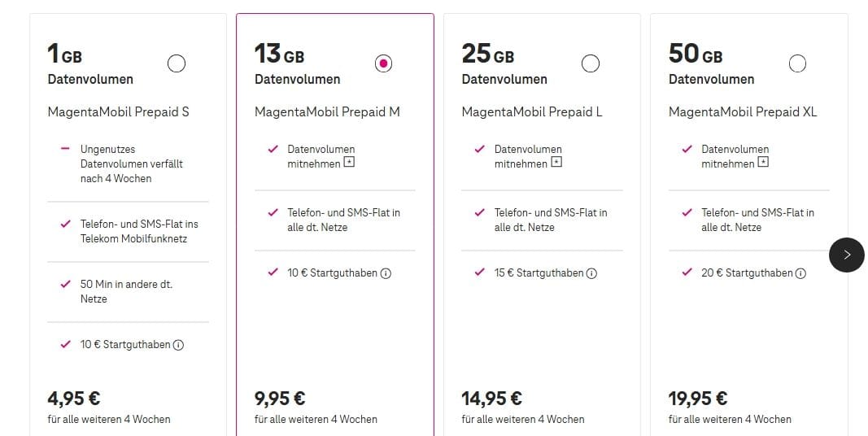Click the MagentaMobil Prepaid S plan name
868x436 pixels.
[x=118, y=111]
